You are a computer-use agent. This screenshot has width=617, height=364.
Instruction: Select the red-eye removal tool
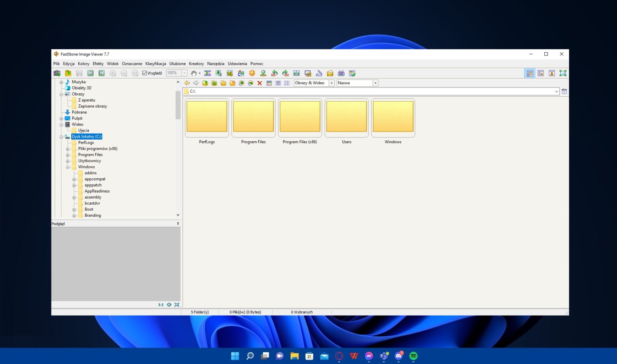click(x=263, y=73)
